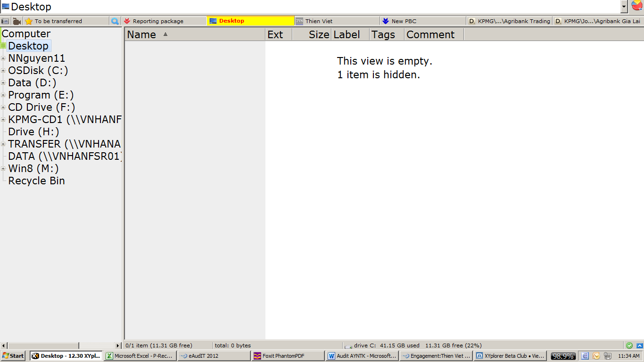Expand the OSDisk (C:) tree node
Screen dimensions: 644x362
(3, 71)
